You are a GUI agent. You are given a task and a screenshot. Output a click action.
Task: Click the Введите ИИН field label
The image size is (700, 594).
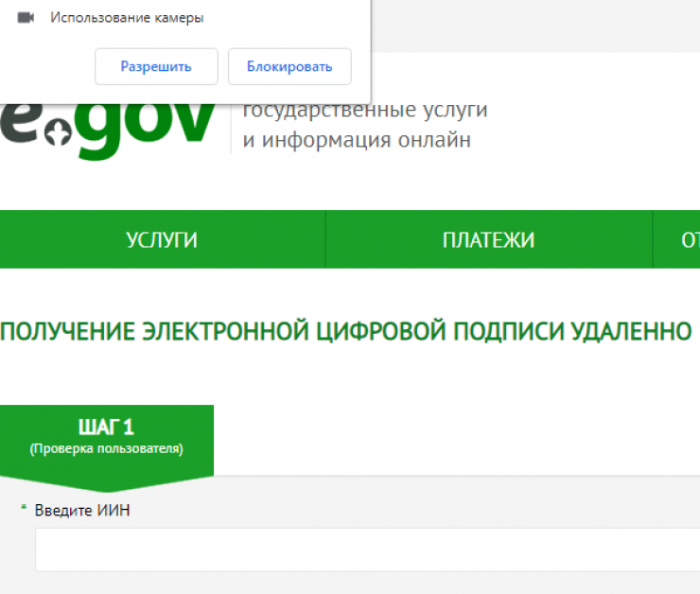pyautogui.click(x=82, y=511)
